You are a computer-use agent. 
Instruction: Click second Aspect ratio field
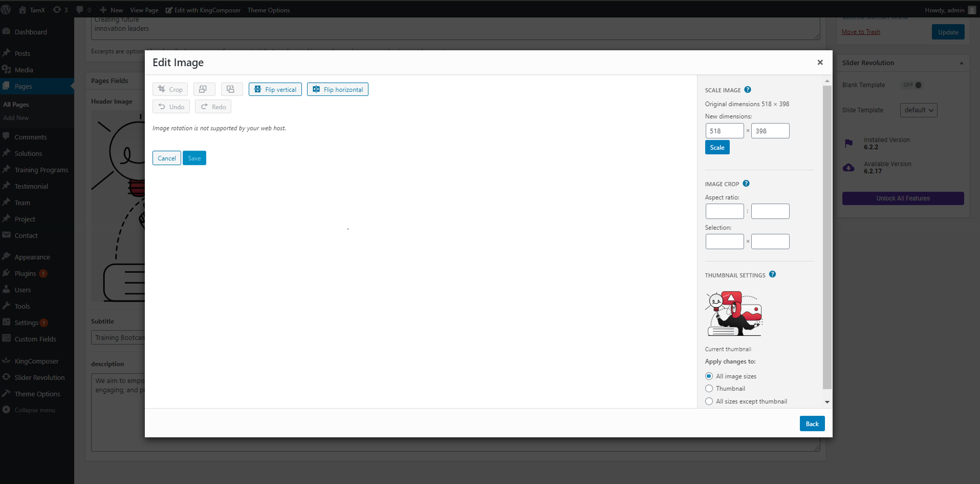[770, 211]
